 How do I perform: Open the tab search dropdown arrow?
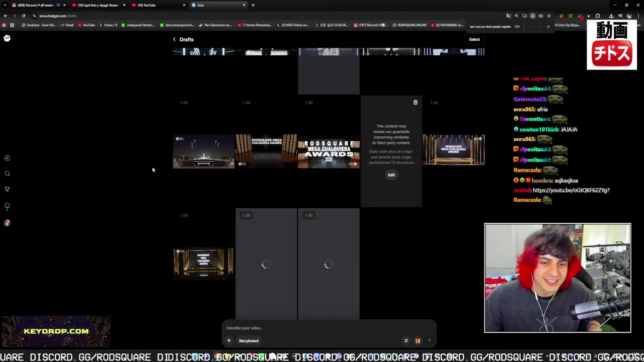5,5
